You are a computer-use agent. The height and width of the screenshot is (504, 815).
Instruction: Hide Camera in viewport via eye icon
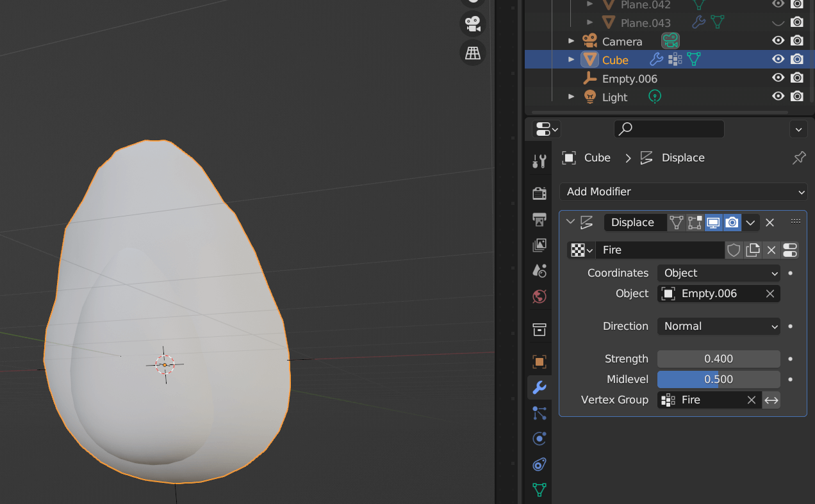pyautogui.click(x=778, y=41)
